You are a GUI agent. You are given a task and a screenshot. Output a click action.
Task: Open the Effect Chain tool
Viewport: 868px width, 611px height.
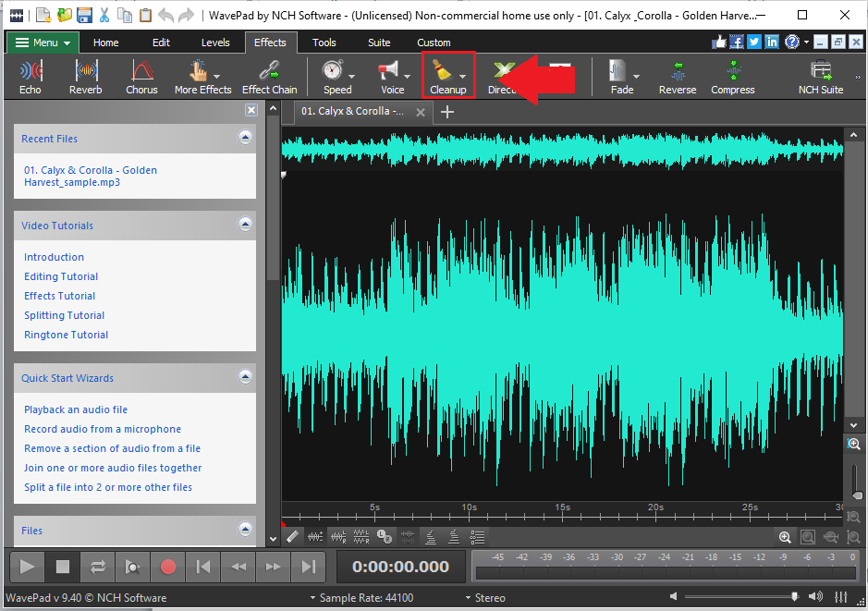(x=270, y=77)
